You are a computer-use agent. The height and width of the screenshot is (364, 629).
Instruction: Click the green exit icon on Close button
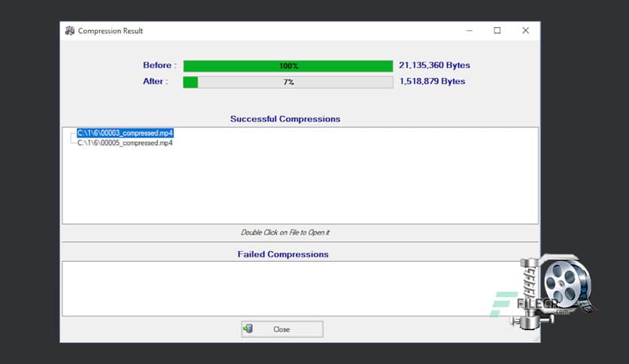tap(248, 329)
